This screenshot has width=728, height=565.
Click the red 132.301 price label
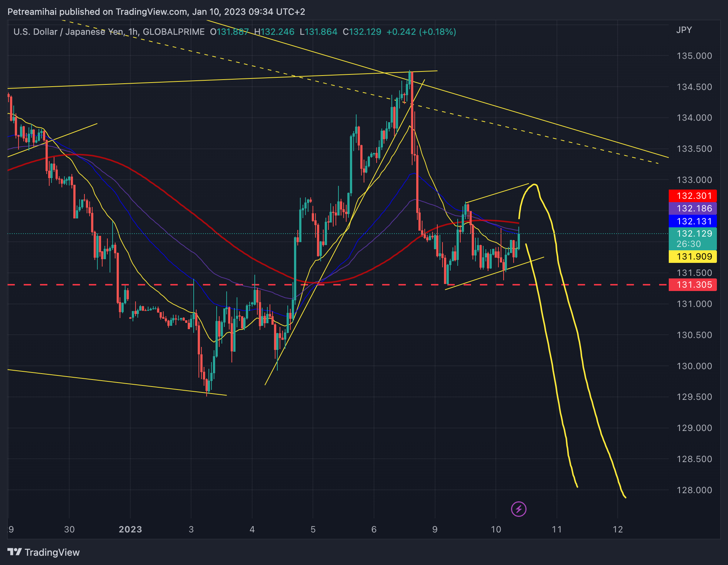click(x=692, y=196)
